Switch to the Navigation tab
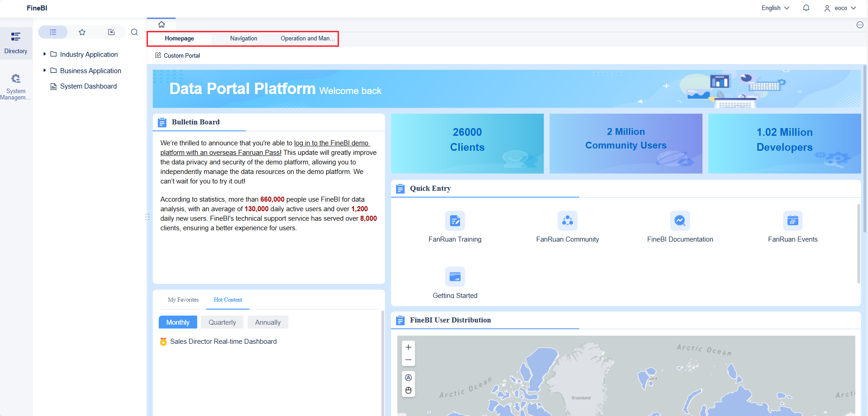Image resolution: width=868 pixels, height=416 pixels. click(x=244, y=39)
